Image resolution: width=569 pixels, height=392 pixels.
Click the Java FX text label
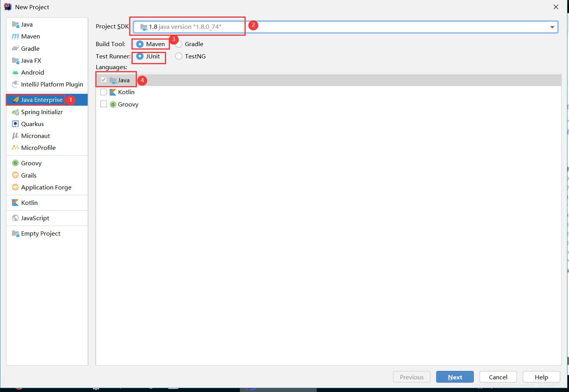(x=31, y=60)
